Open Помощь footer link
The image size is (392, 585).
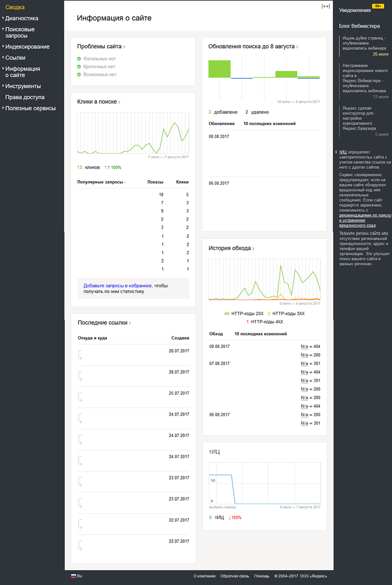(x=262, y=576)
